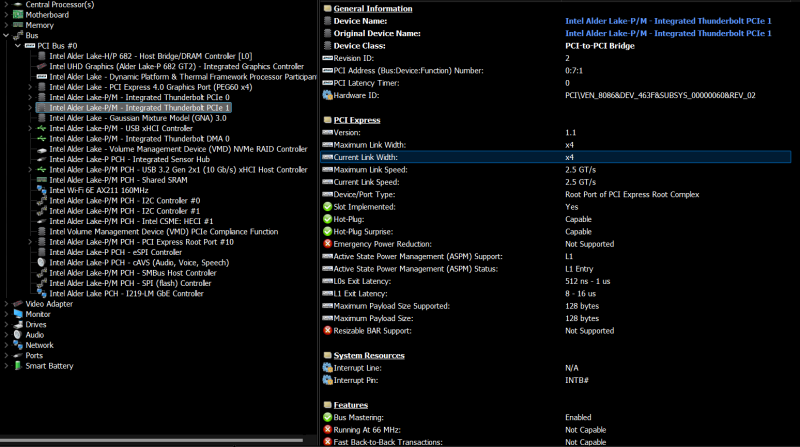Click the Drives category icon

pos(18,325)
